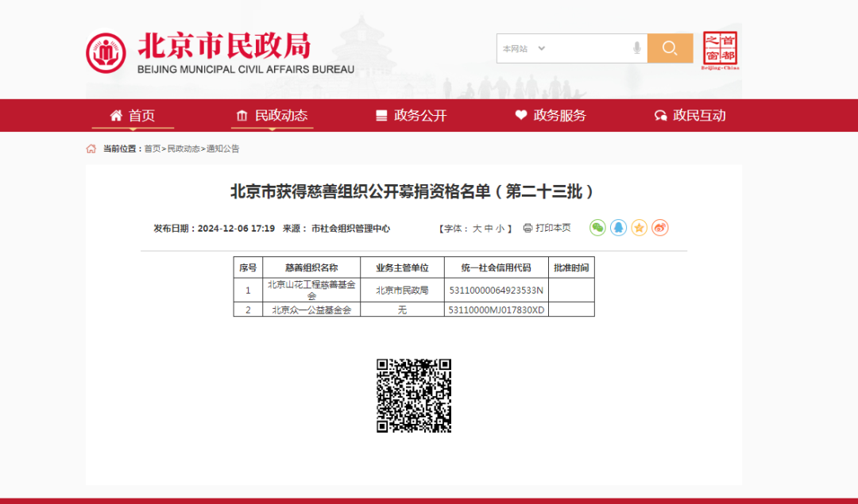This screenshot has width=858, height=504.
Task: Click the publish date 2024-12-06 17:19
Action: [236, 229]
